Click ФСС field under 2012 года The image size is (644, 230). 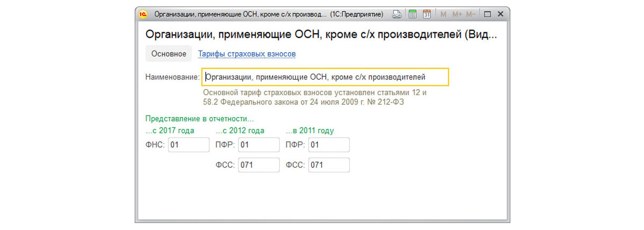point(259,165)
